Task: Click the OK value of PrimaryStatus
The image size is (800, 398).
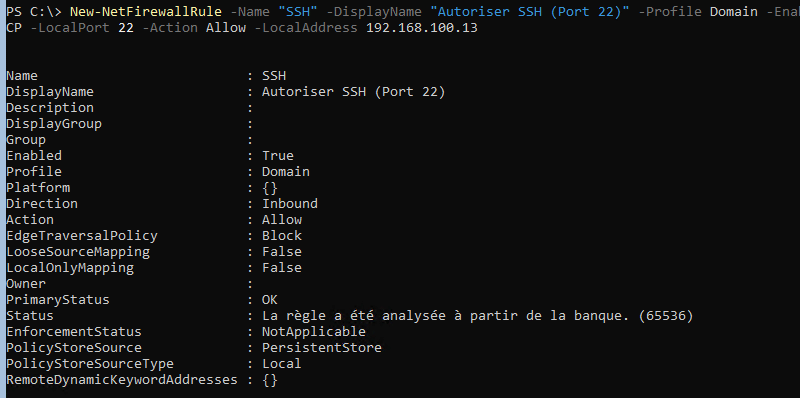Action: [270, 300]
